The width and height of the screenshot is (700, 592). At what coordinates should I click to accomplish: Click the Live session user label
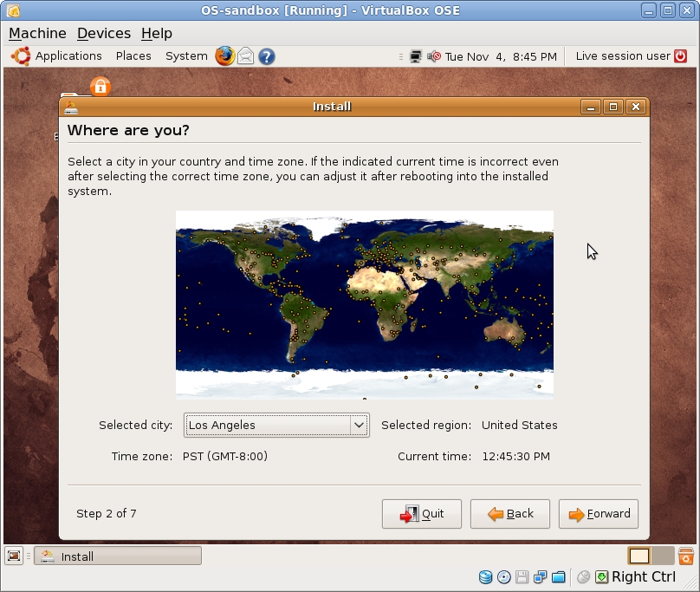pyautogui.click(x=623, y=56)
